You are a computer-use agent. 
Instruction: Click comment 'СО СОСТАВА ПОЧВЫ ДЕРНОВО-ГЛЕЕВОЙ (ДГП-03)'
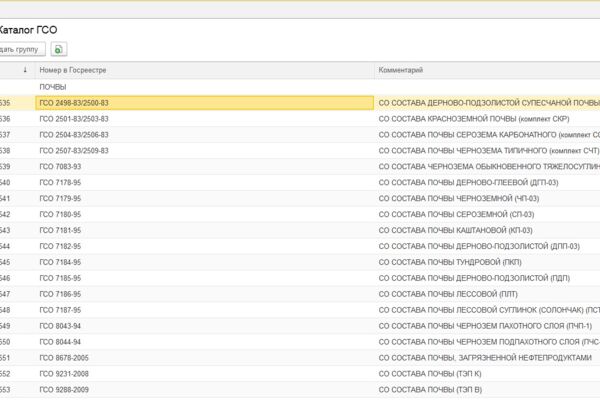pos(468,183)
